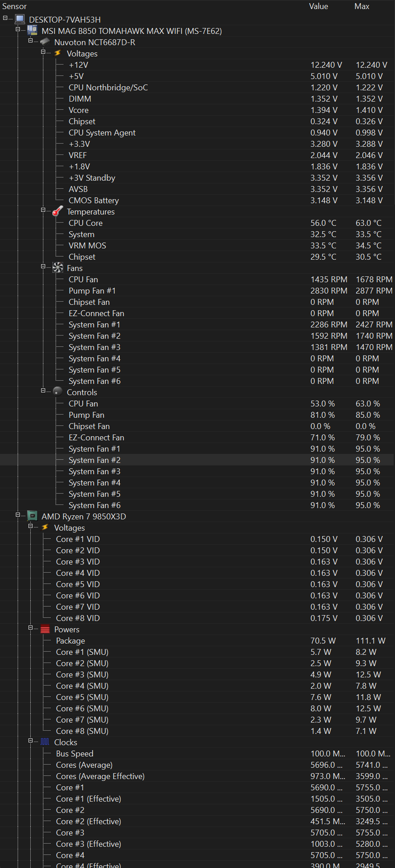
Task: Click the Max column header
Action: [362, 6]
